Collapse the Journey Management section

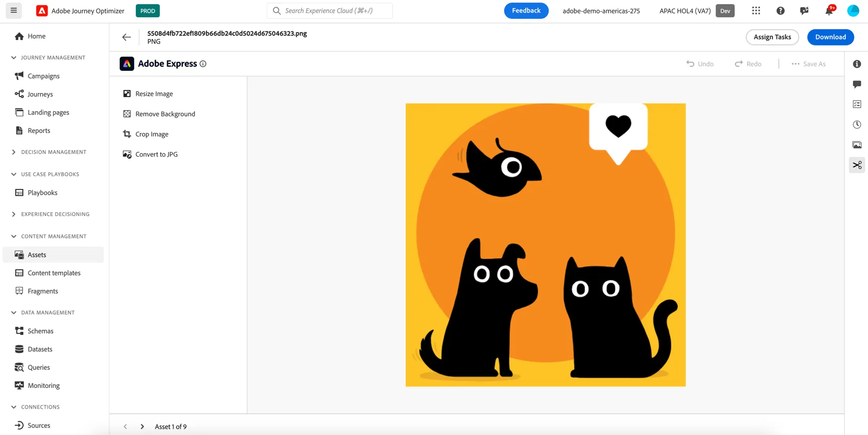pyautogui.click(x=14, y=58)
